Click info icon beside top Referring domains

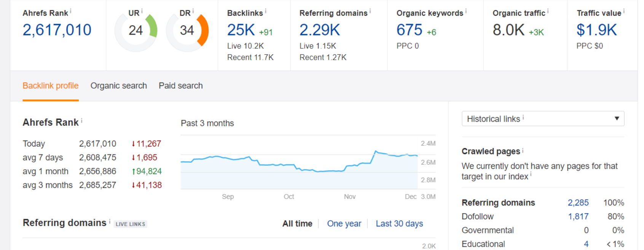(x=370, y=11)
